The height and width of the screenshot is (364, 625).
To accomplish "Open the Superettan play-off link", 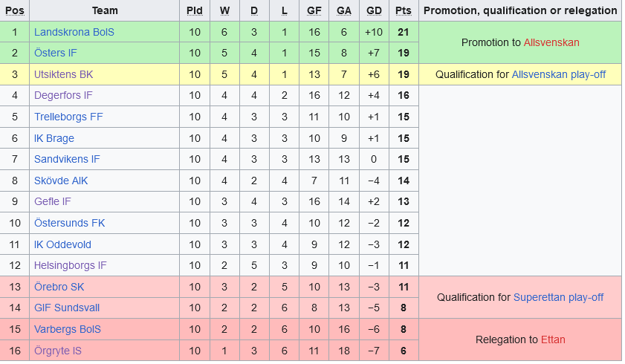I will 558,297.
